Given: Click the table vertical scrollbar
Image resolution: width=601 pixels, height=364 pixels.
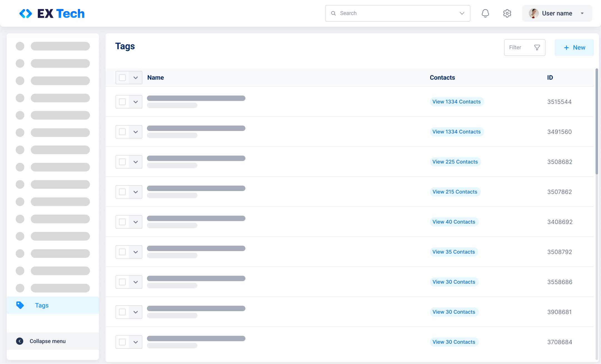Looking at the screenshot, I should tap(597, 122).
